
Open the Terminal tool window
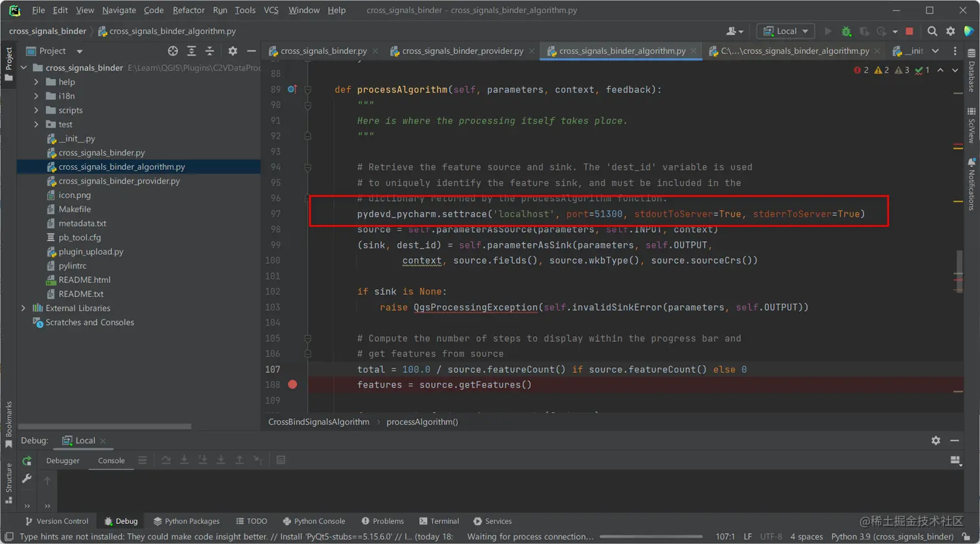click(x=439, y=521)
